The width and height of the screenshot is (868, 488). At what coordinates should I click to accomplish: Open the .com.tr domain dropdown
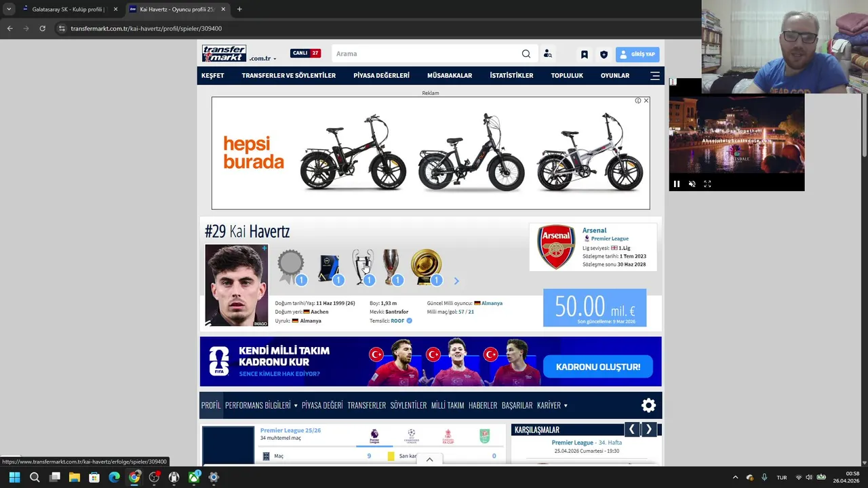point(262,59)
